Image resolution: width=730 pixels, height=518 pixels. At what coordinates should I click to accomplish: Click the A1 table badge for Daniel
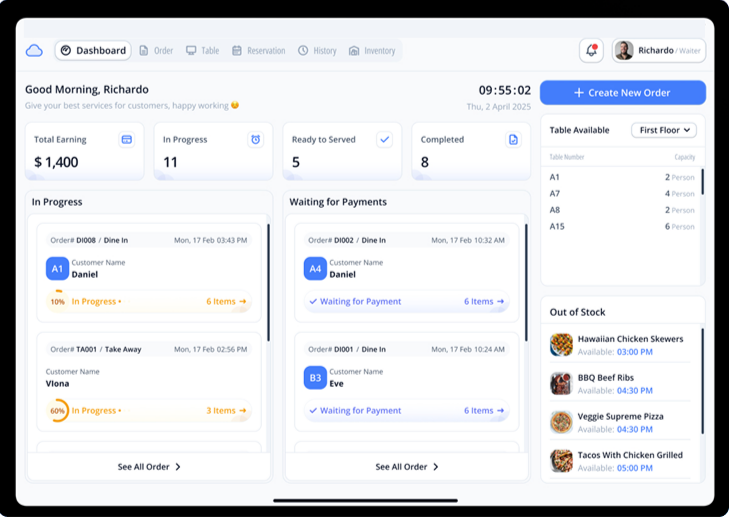pos(57,269)
